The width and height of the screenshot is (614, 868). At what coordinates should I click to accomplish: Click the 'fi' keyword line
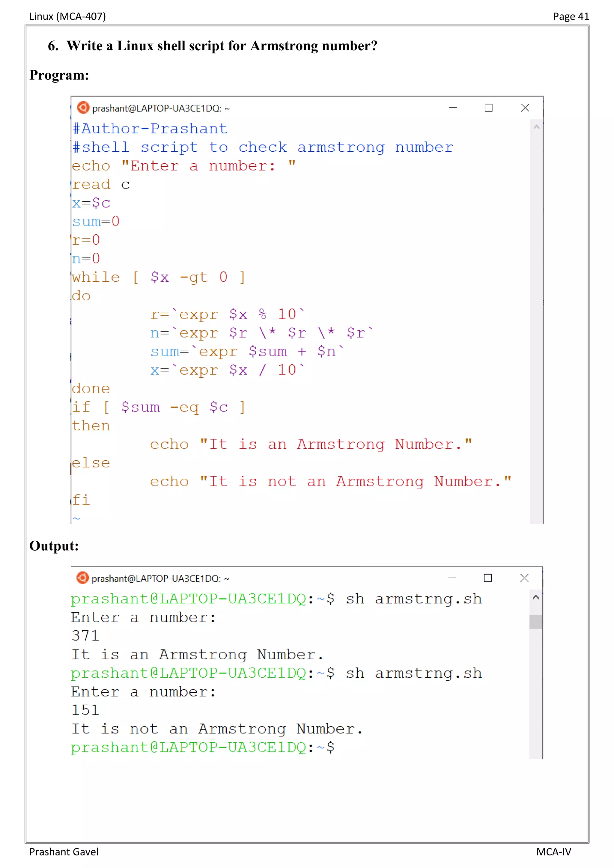(81, 499)
